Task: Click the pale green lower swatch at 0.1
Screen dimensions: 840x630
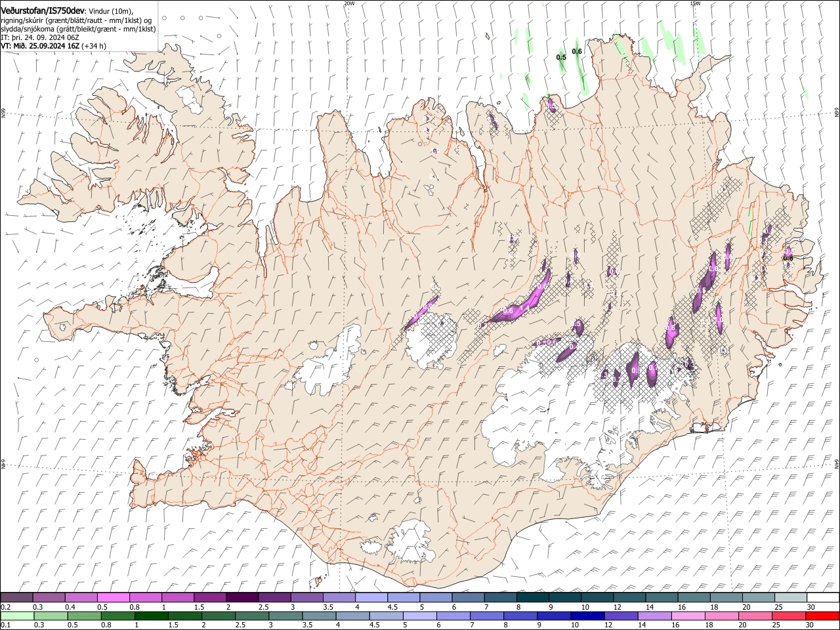Action: (x=17, y=616)
